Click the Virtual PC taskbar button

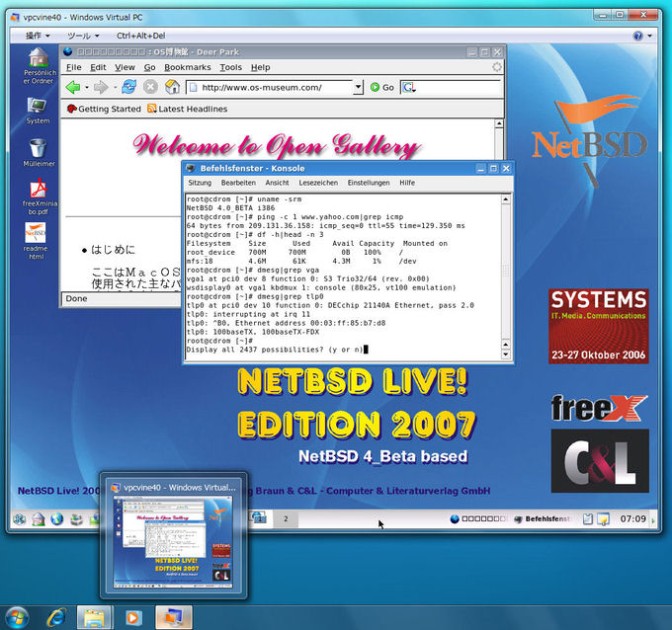click(174, 617)
